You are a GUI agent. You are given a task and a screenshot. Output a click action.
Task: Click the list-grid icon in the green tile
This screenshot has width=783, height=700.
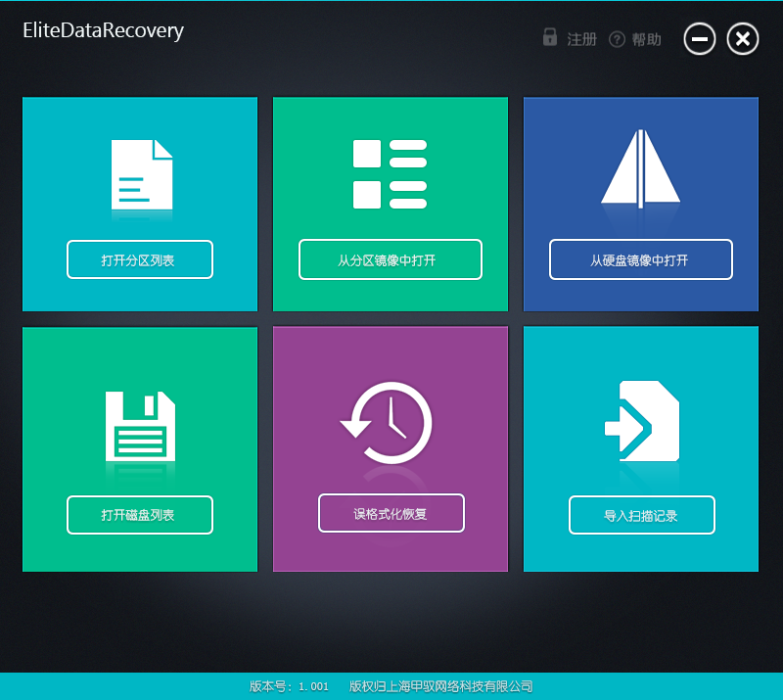[x=390, y=174]
